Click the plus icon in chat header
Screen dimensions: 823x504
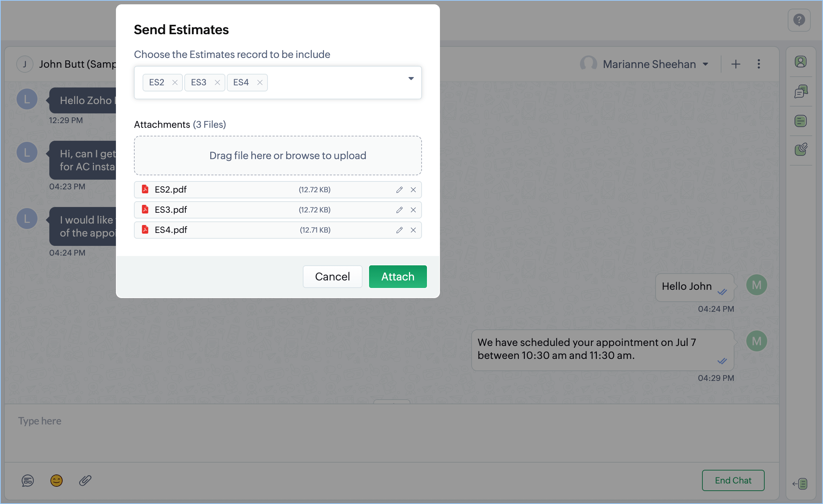point(736,64)
